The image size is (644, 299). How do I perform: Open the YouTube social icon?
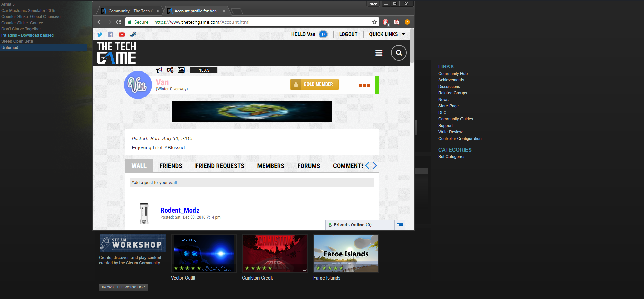122,34
